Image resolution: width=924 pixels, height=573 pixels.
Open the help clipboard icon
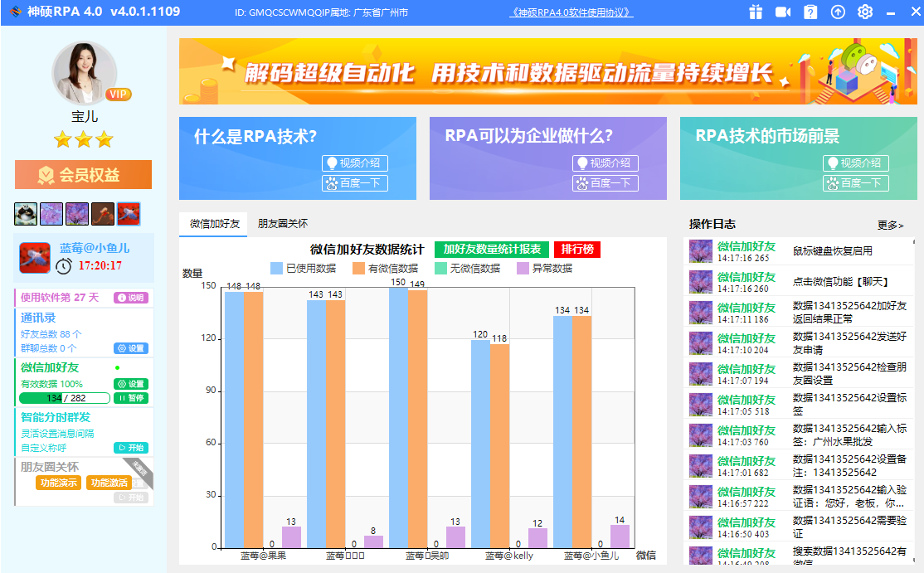[x=811, y=12]
